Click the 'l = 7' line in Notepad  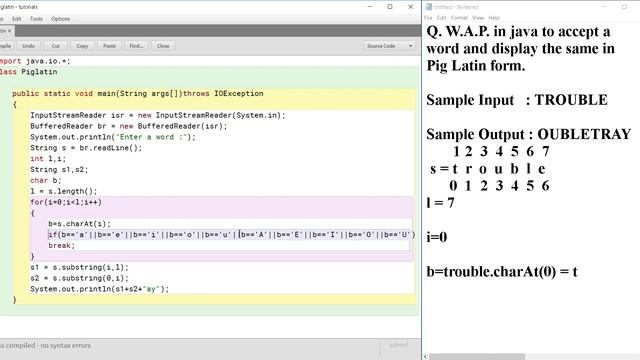[x=440, y=203]
